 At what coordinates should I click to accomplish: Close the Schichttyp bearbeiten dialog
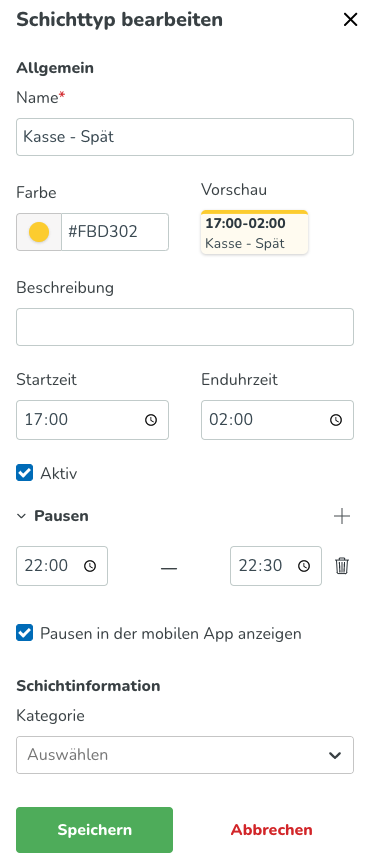350,20
